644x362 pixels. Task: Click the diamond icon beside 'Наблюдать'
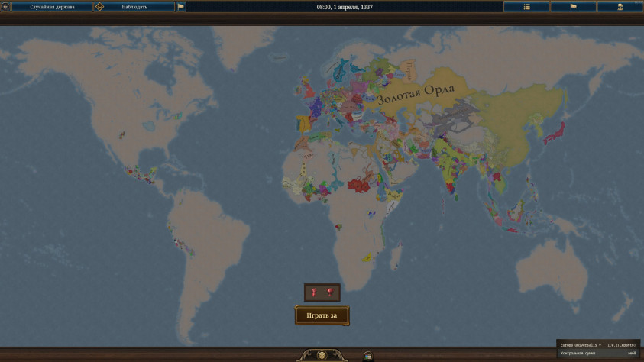coord(99,7)
